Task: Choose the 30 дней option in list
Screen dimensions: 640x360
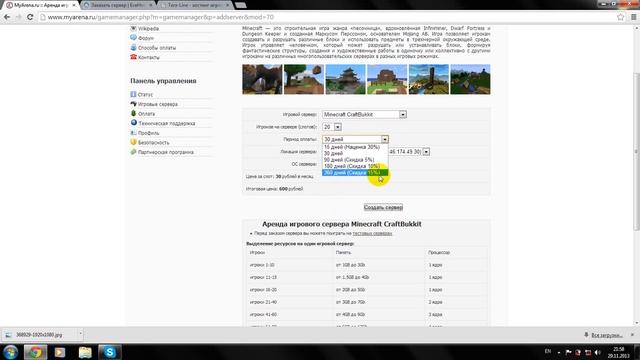Action: [355, 153]
